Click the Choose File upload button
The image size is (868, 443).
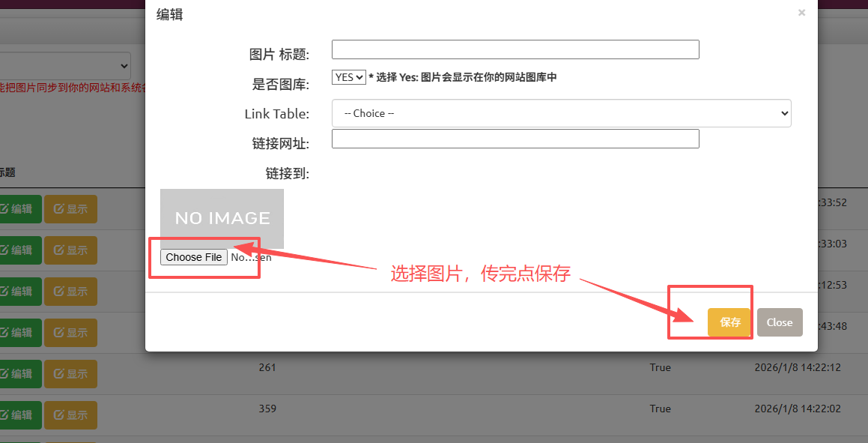(x=193, y=256)
